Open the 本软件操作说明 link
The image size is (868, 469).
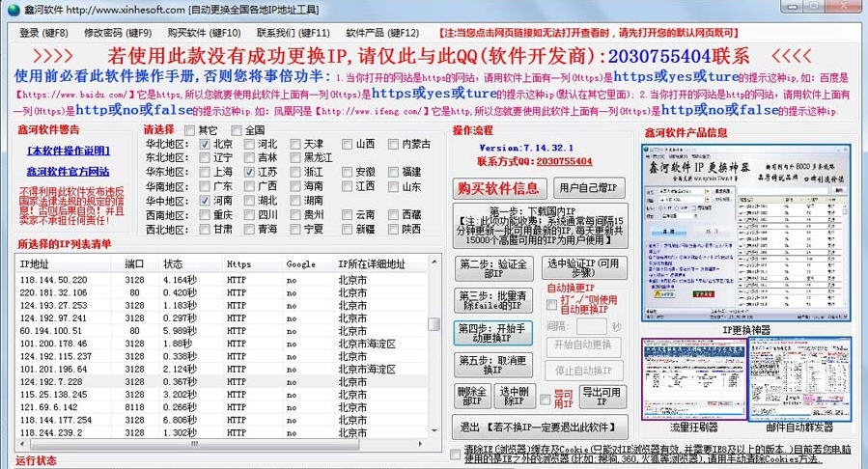pyautogui.click(x=69, y=151)
